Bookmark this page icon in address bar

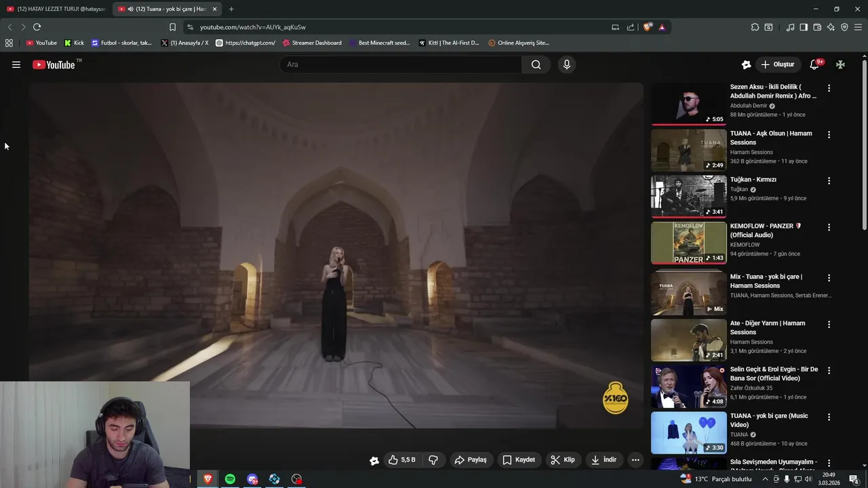(x=172, y=27)
